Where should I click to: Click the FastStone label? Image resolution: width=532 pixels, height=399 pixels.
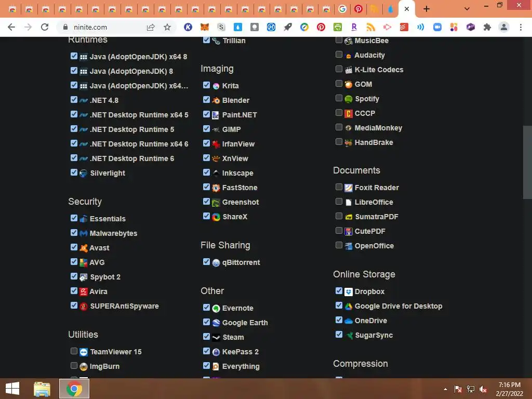[x=240, y=188]
